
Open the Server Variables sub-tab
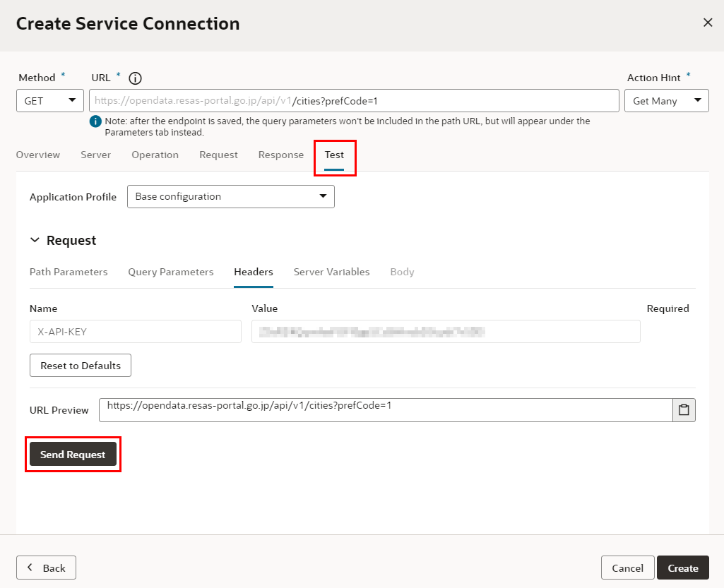point(331,272)
